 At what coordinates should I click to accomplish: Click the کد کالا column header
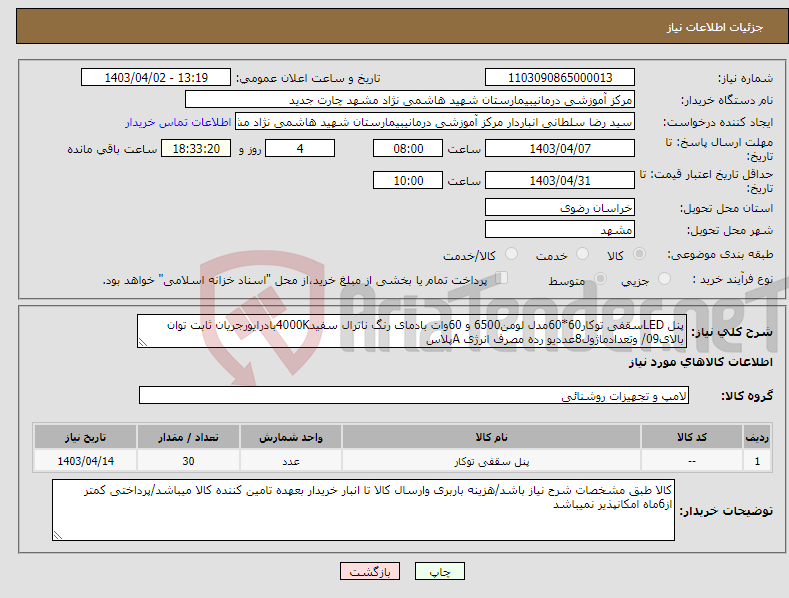692,437
